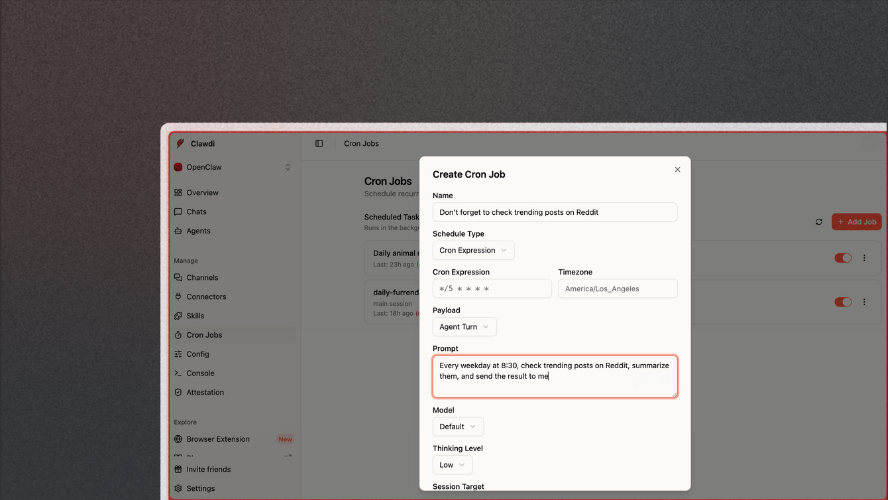Click the Clawdi logo icon
This screenshot has height=500, width=888.
[x=180, y=144]
